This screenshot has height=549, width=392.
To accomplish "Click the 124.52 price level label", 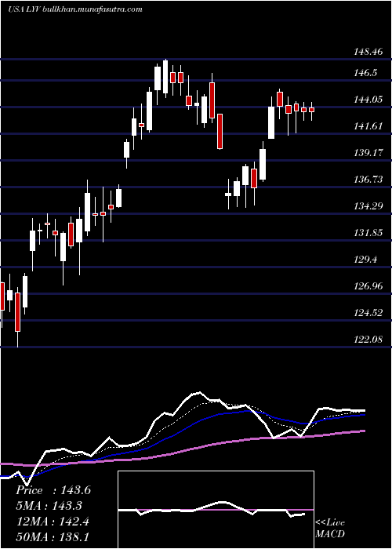I will [368, 313].
